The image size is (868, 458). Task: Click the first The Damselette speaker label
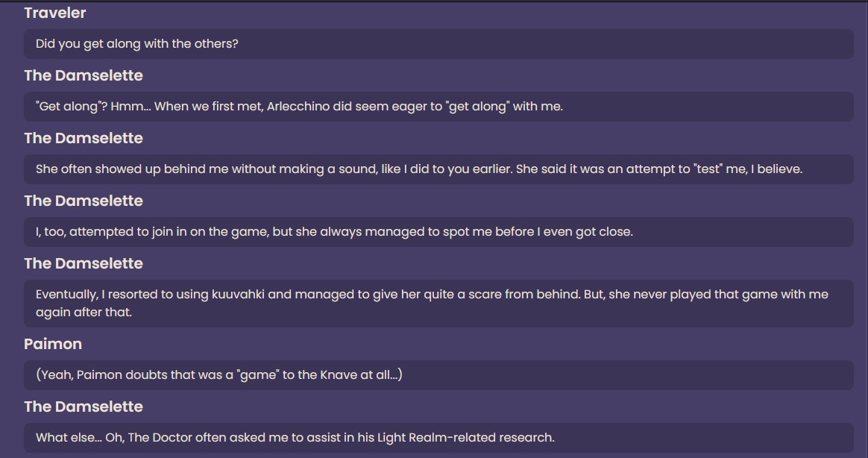point(84,75)
